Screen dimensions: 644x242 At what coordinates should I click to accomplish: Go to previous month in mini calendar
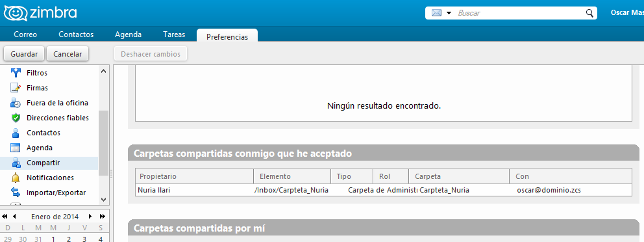(x=14, y=216)
